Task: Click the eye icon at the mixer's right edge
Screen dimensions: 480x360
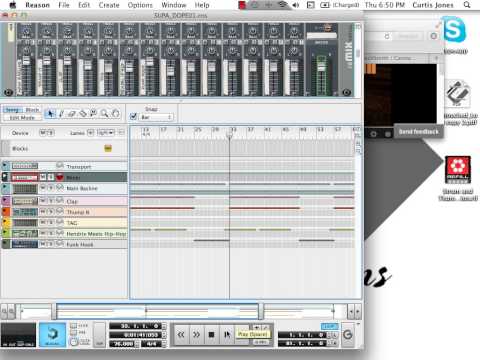Action: [347, 92]
